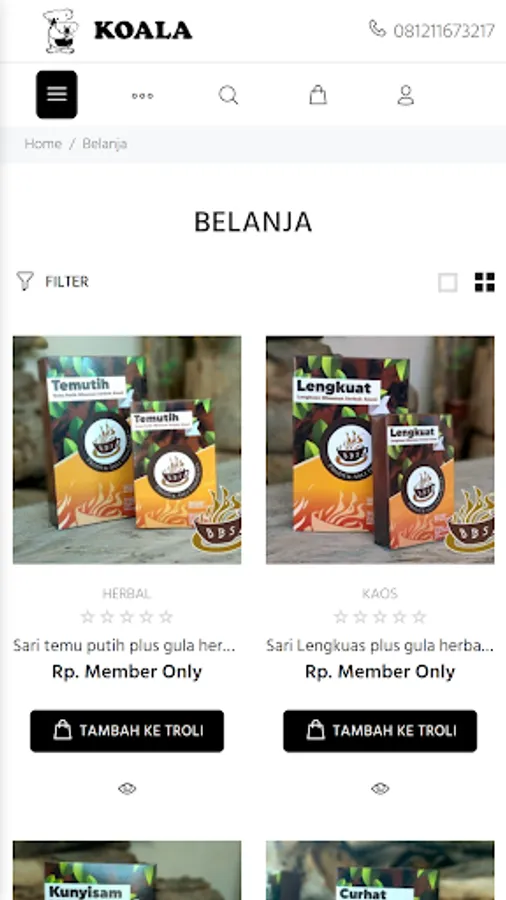Viewport: 506px width, 900px height.
Task: Go to Home breadcrumb
Action: tap(43, 144)
